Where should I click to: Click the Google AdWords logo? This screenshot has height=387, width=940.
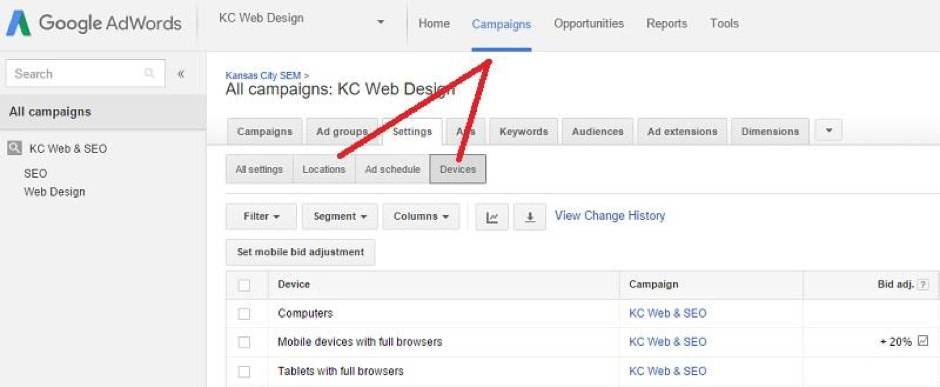tap(94, 24)
